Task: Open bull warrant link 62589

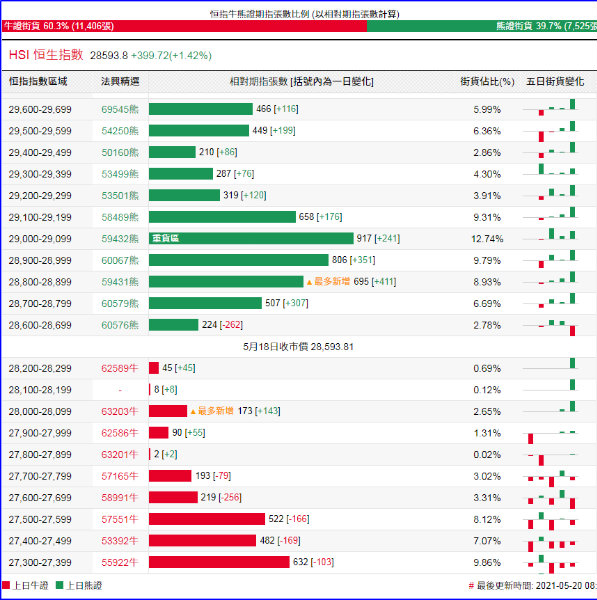Action: [x=119, y=368]
